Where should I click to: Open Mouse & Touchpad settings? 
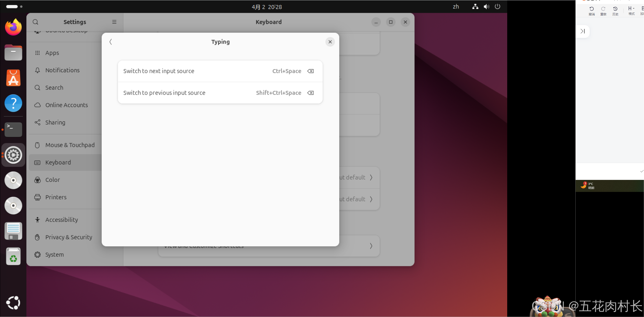pos(70,145)
